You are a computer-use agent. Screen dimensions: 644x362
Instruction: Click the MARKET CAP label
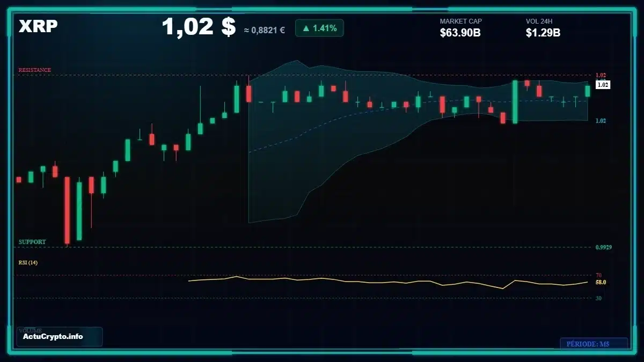point(461,21)
